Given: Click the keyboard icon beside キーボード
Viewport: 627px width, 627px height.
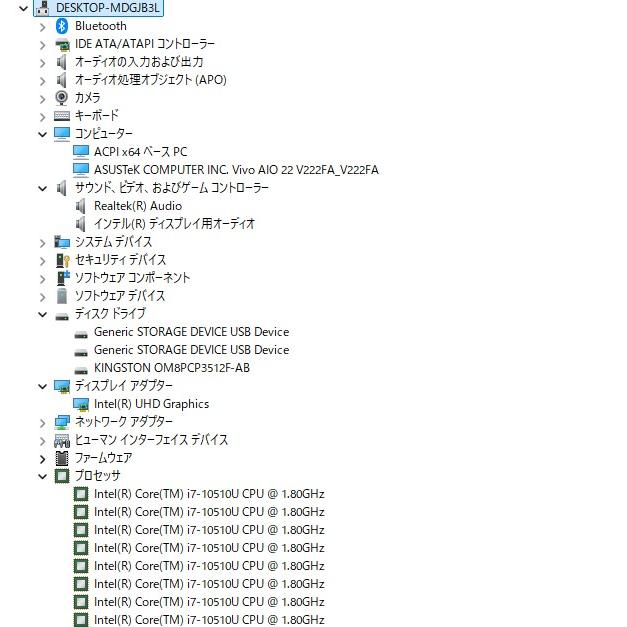Looking at the screenshot, I should pos(62,116).
